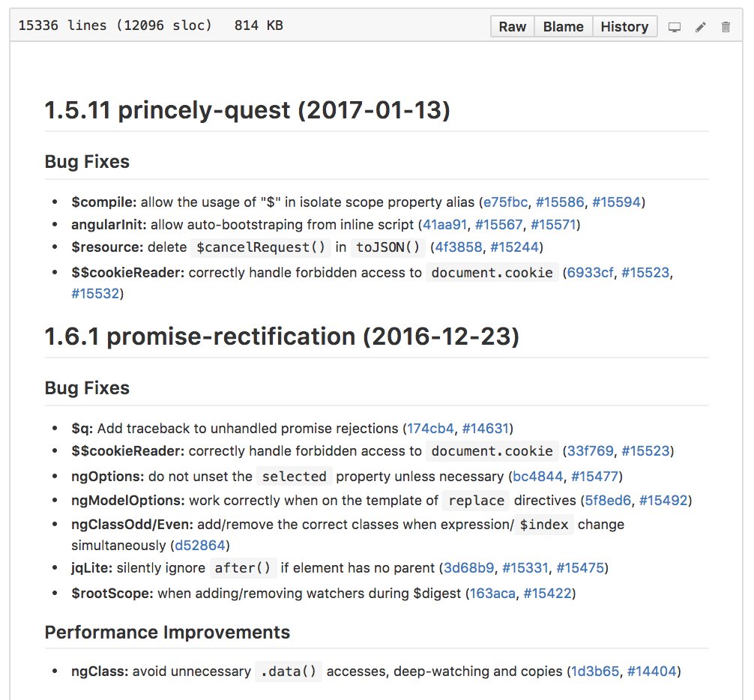Click the 1.6.1 promise-rectification heading
Viewport: 754px width, 700px height.
(x=282, y=336)
